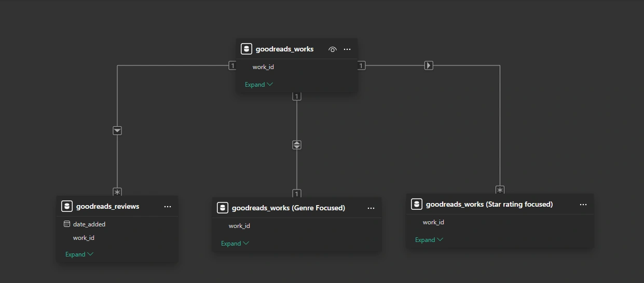Click the goodreads_reviews table database icon
Image resolution: width=644 pixels, height=283 pixels.
click(x=67, y=206)
